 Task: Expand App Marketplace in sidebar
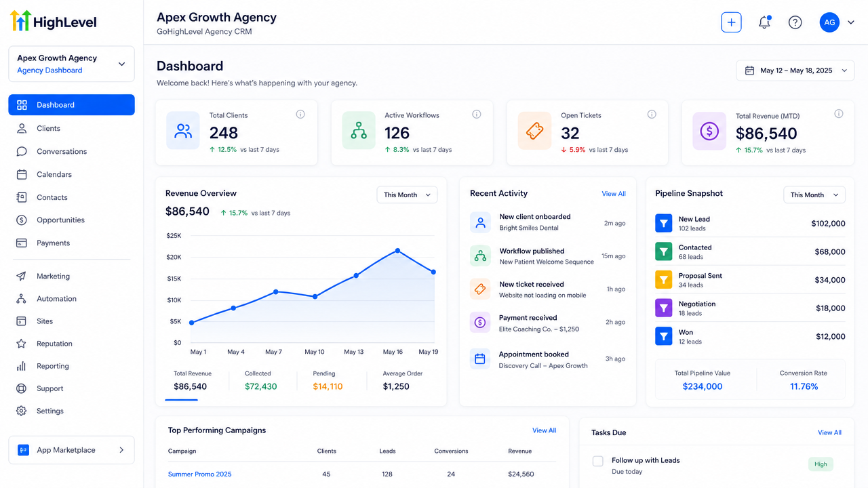point(71,450)
